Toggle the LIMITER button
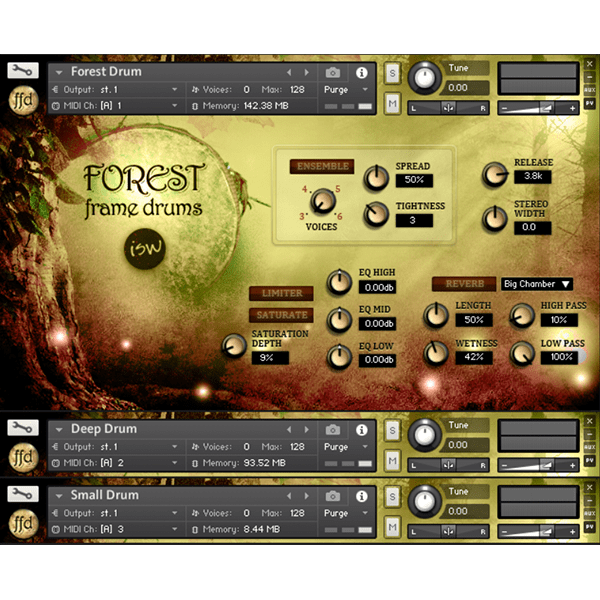Screen dimensions: 600x600 point(282,293)
